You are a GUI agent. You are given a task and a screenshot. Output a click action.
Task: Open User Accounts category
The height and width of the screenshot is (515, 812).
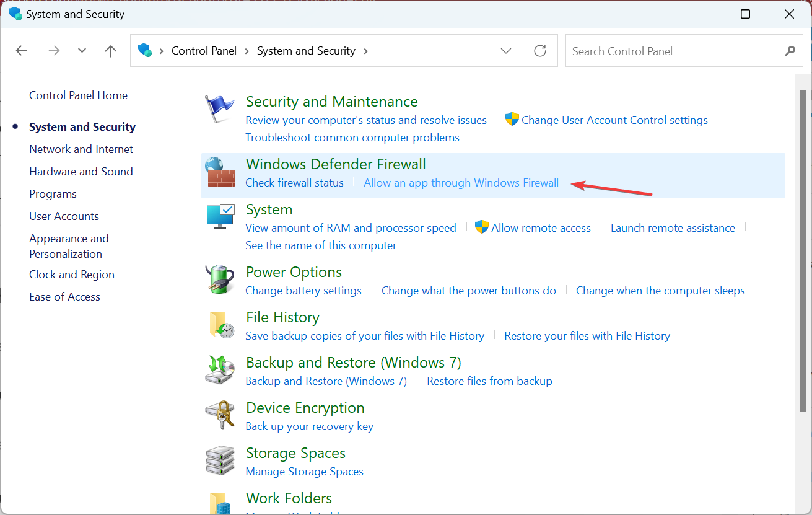[64, 216]
